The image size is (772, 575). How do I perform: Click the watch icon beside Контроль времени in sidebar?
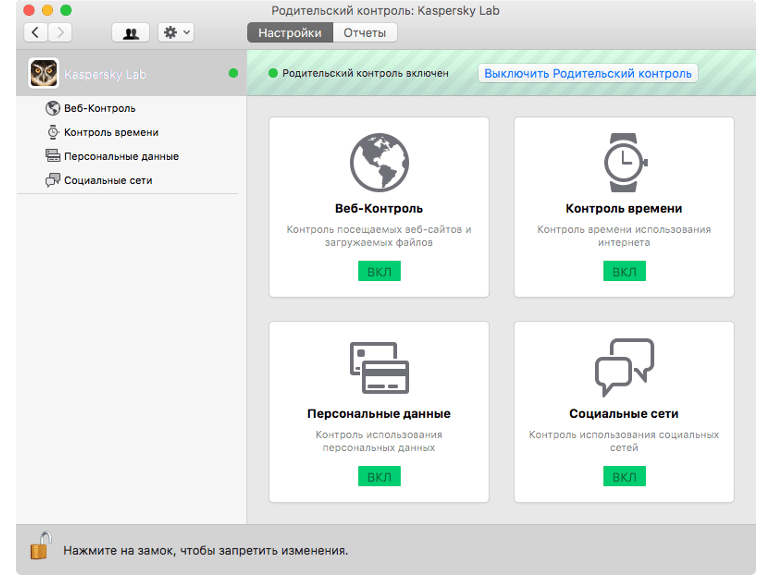pos(53,132)
